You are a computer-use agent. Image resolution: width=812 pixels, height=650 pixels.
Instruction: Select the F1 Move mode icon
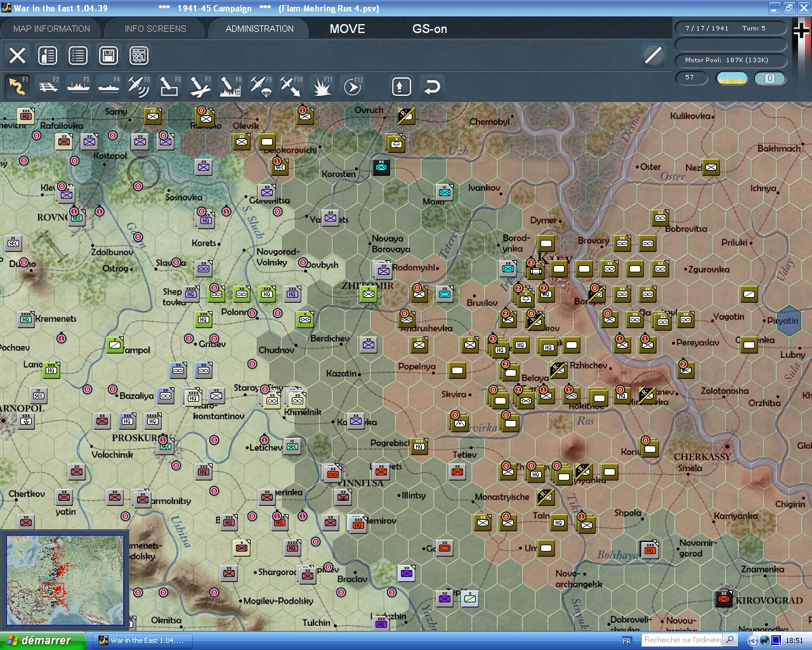(x=17, y=86)
